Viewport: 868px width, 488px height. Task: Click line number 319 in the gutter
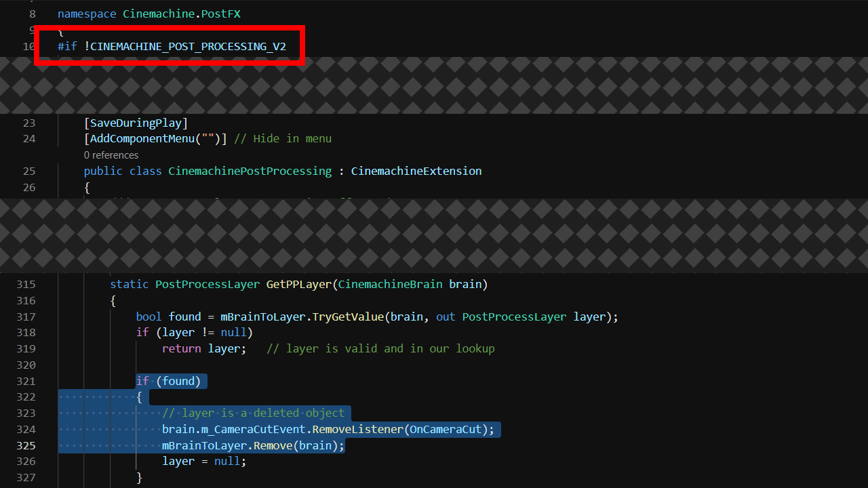tap(26, 348)
